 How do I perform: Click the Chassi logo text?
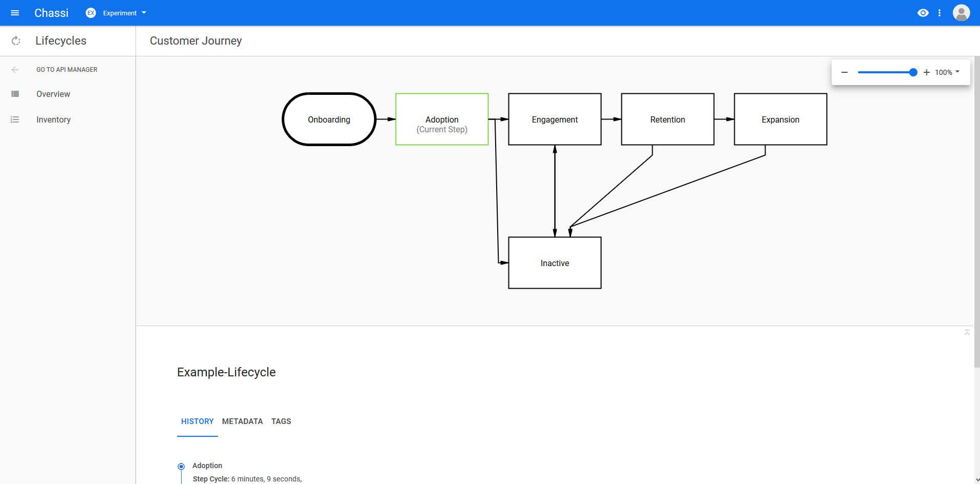click(51, 13)
